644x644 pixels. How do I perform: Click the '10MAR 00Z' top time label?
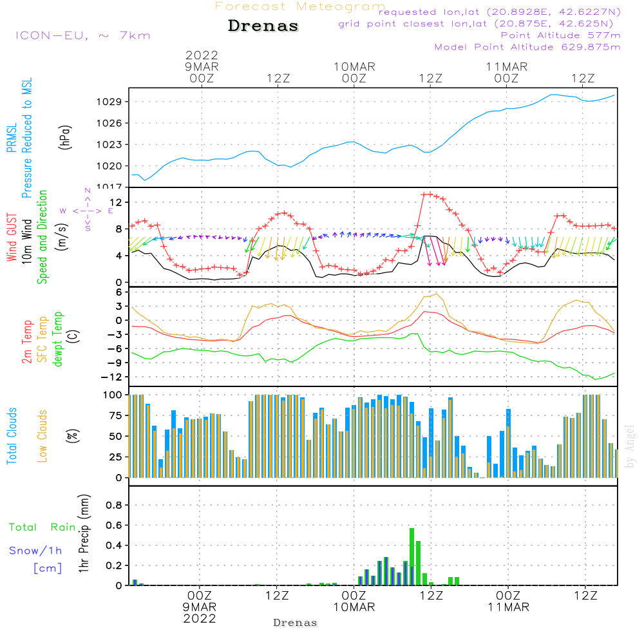(x=354, y=73)
